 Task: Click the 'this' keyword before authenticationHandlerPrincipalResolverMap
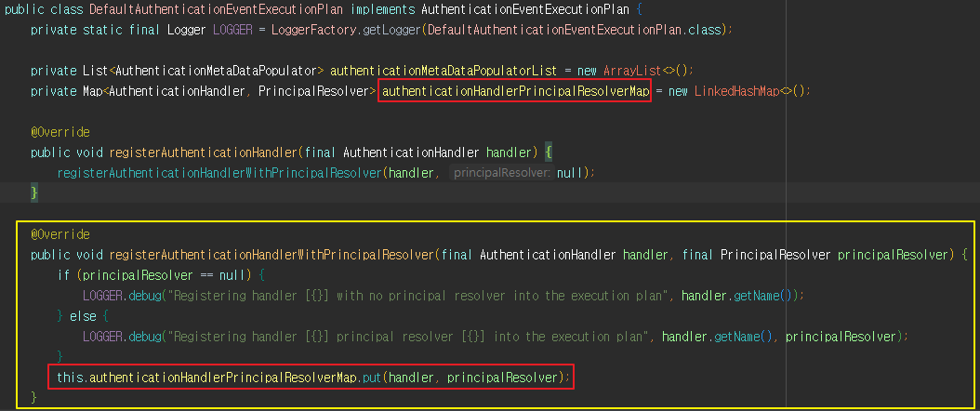(70, 378)
